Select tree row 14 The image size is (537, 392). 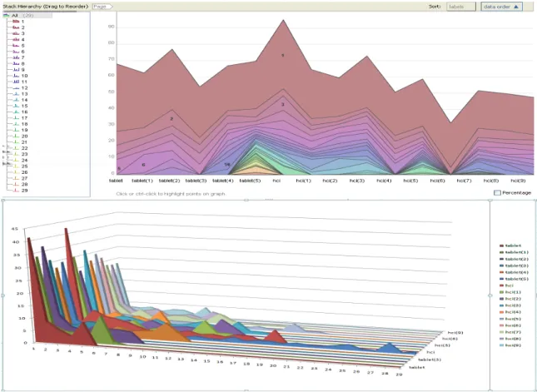pos(20,100)
